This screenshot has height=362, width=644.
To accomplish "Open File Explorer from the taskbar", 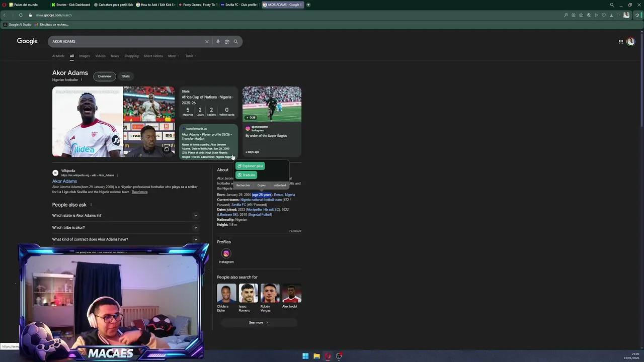I will click(316, 356).
